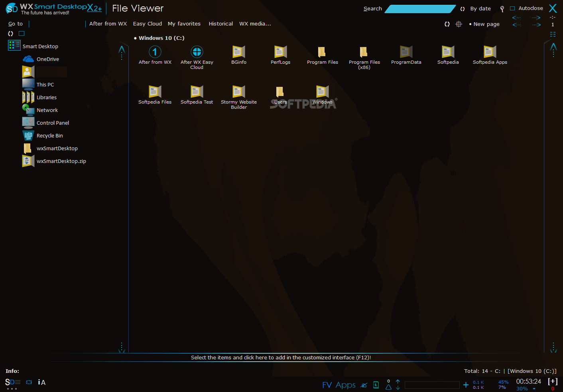Click the right panel's top scroll arrow
The width and height of the screenshot is (563, 392).
pos(553,47)
